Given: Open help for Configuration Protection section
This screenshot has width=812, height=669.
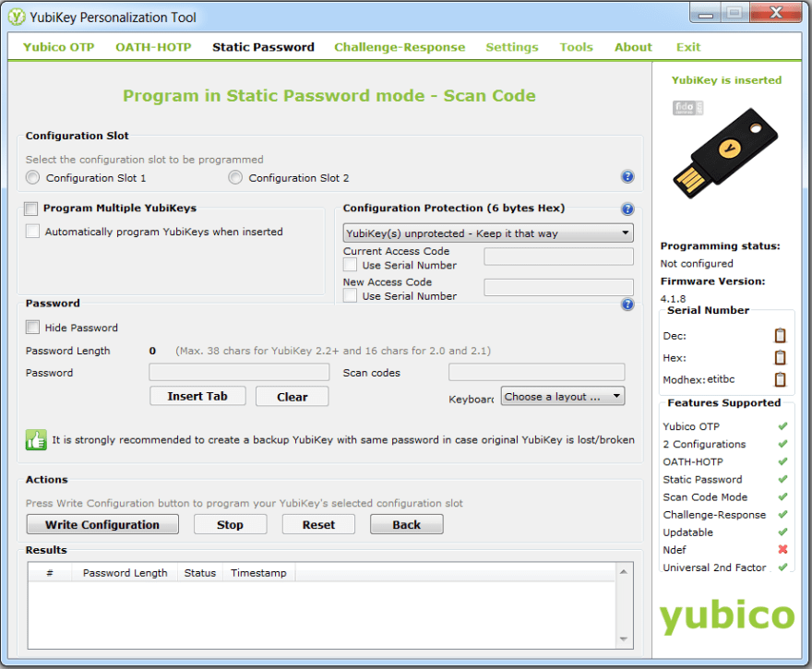Looking at the screenshot, I should (x=627, y=209).
